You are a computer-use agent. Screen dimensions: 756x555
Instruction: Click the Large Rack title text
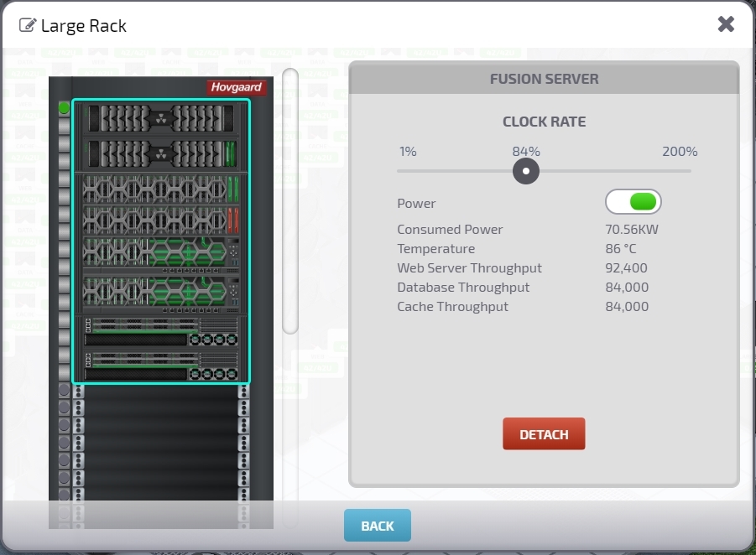point(83,25)
